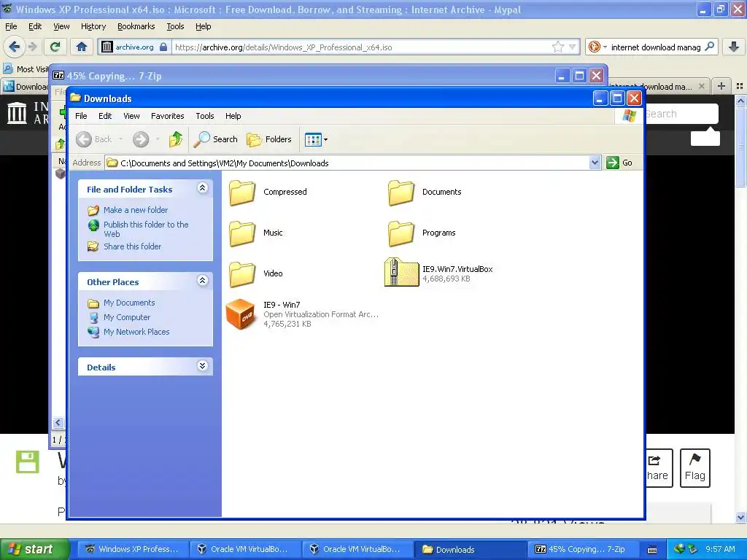Open the Favorites menu in Downloads window
Viewport: 747px width, 560px height.
[x=167, y=116]
